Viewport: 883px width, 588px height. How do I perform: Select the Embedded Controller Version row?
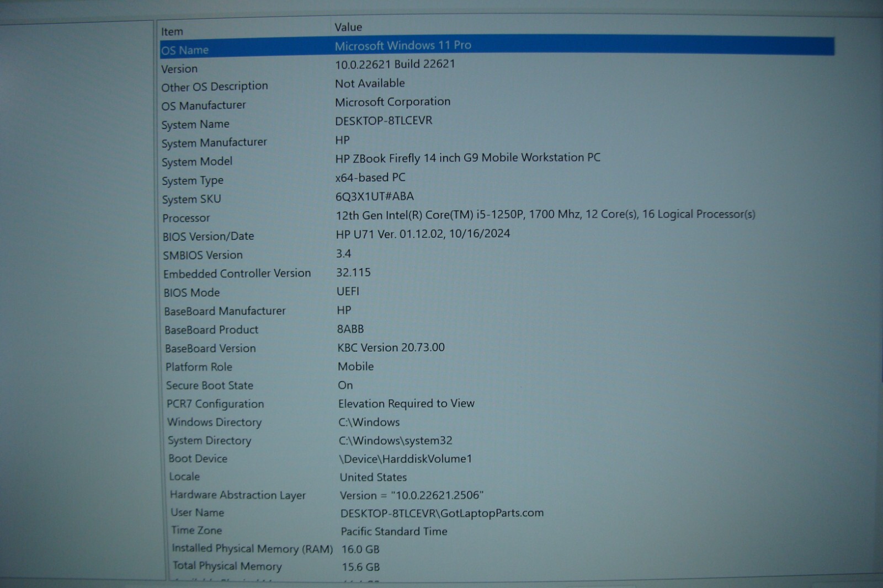[237, 274]
